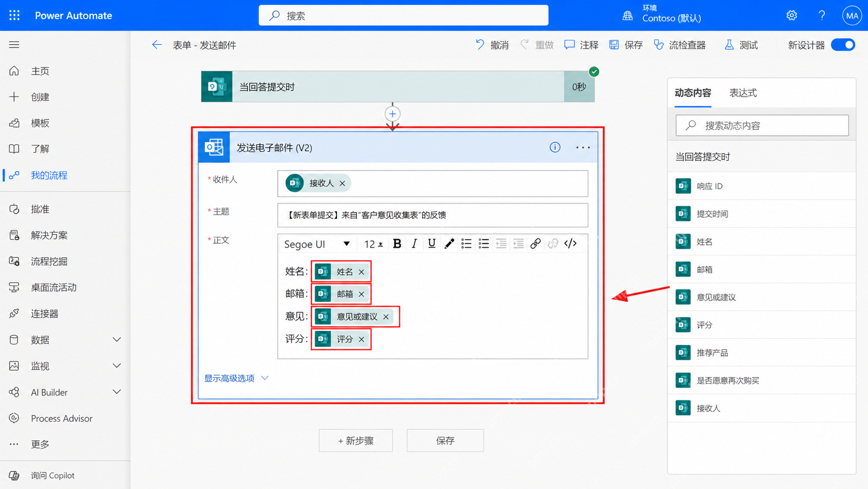This screenshot has height=489, width=868.
Task: Switch to code view icon
Action: (x=571, y=244)
